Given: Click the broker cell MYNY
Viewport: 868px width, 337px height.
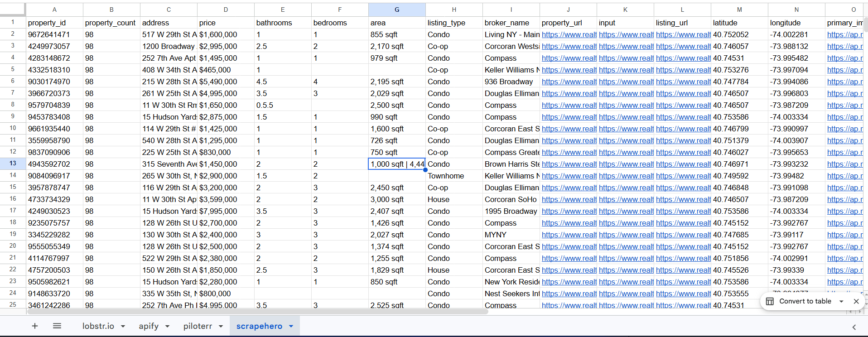Looking at the screenshot, I should pyautogui.click(x=511, y=235).
